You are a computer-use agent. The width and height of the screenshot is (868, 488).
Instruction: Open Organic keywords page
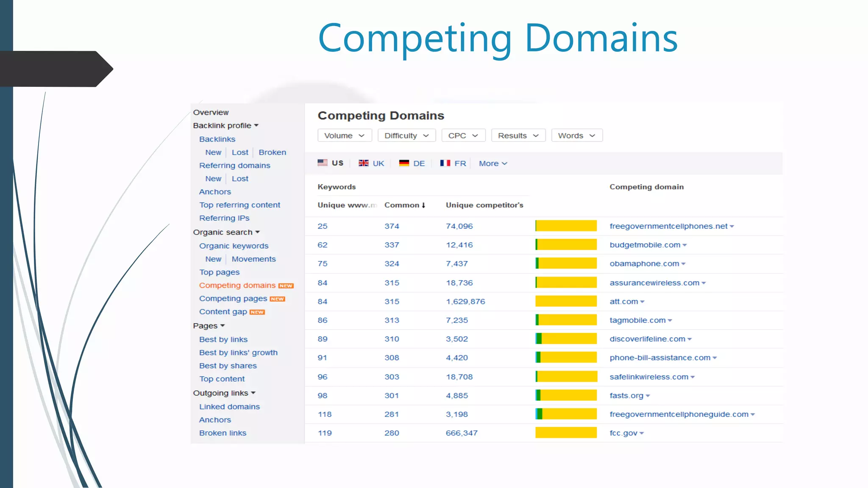pos(234,246)
